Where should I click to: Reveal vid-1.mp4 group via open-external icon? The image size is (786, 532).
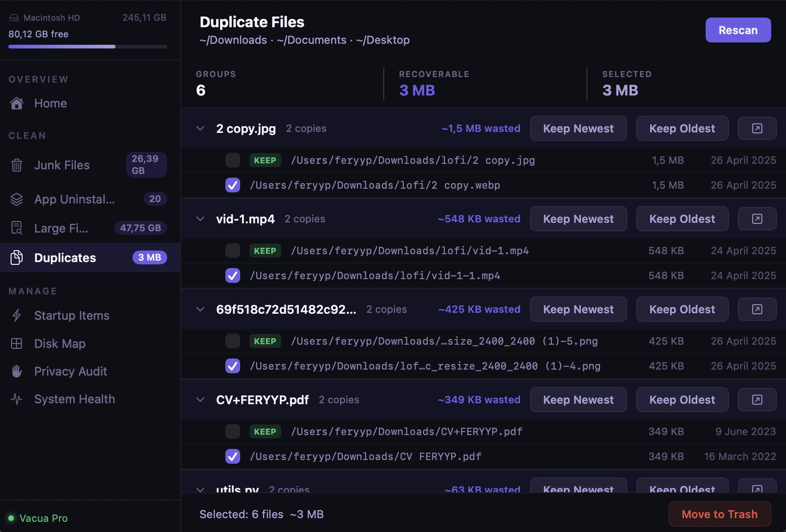coord(757,219)
